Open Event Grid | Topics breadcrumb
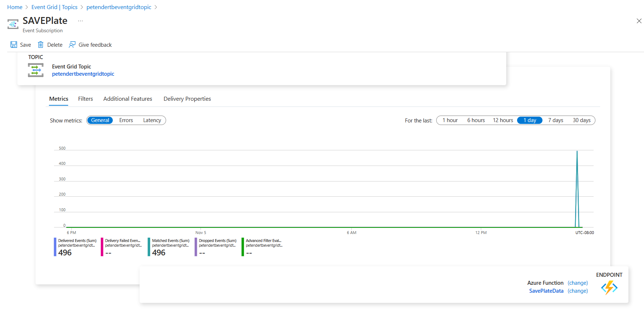This screenshot has width=644, height=313. point(54,7)
